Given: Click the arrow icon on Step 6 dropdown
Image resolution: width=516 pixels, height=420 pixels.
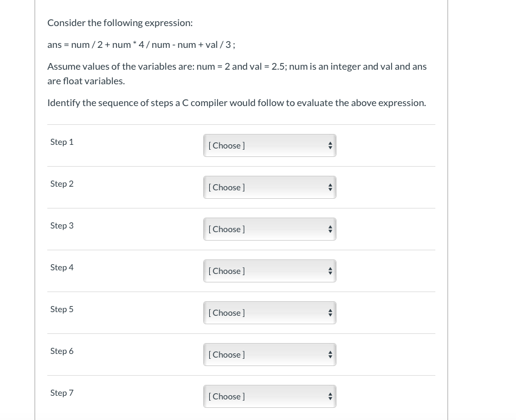Looking at the screenshot, I should (330, 355).
